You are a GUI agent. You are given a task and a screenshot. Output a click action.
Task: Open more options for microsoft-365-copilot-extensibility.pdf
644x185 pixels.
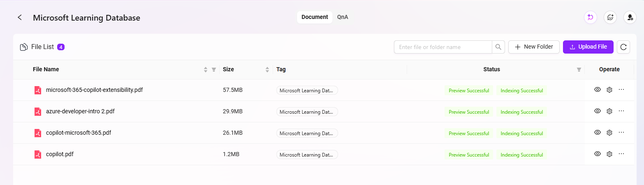pos(621,89)
